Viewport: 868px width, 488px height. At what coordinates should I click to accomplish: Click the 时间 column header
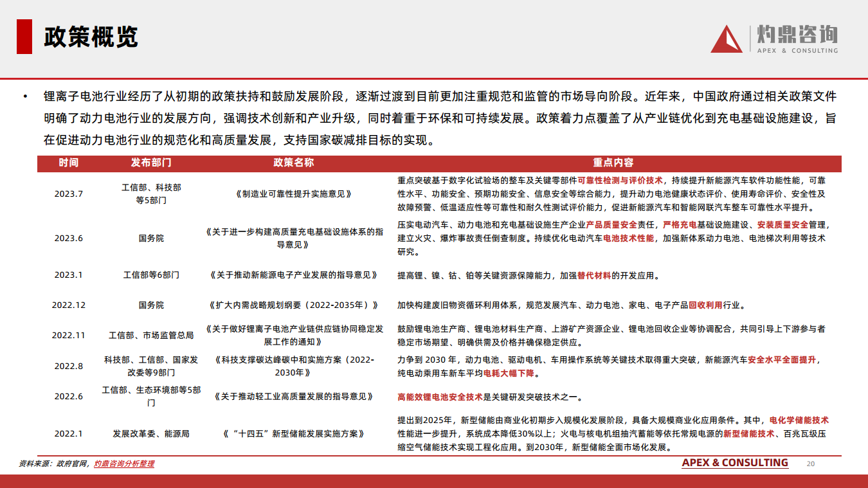pos(69,163)
